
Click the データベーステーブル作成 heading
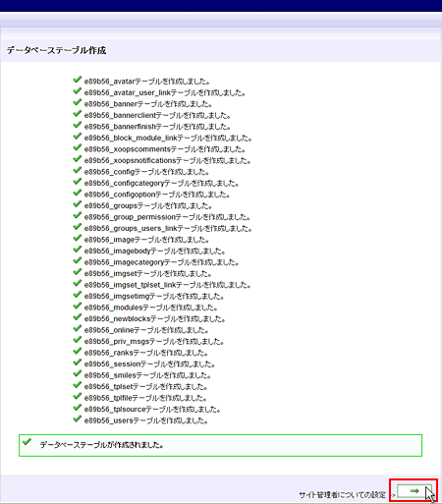pyautogui.click(x=56, y=50)
